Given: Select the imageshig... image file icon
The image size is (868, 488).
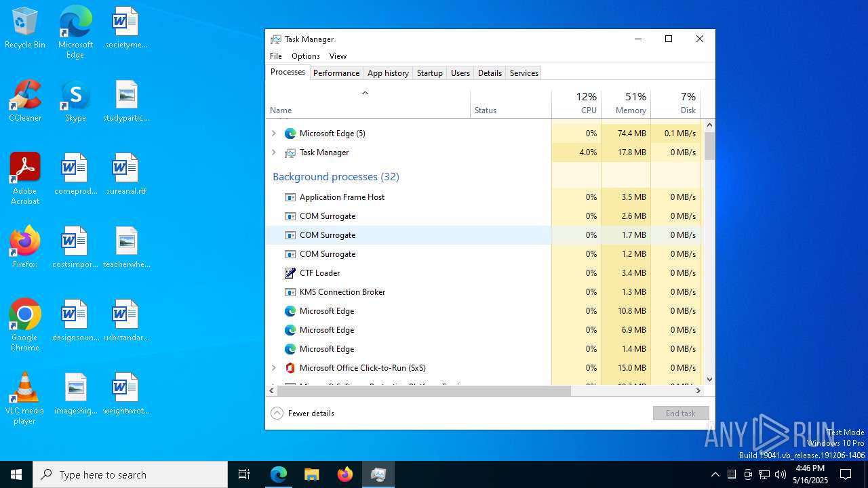Looking at the screenshot, I should click(x=75, y=394).
